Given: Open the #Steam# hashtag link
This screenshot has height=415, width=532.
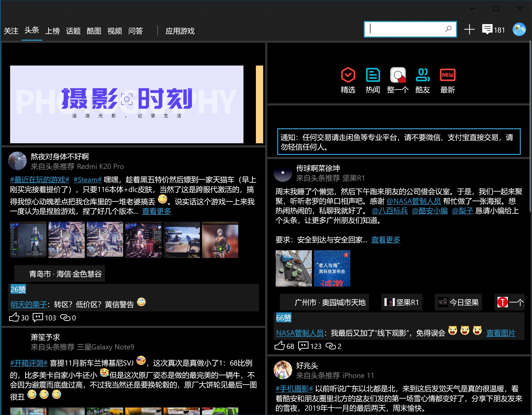Looking at the screenshot, I should [87, 180].
